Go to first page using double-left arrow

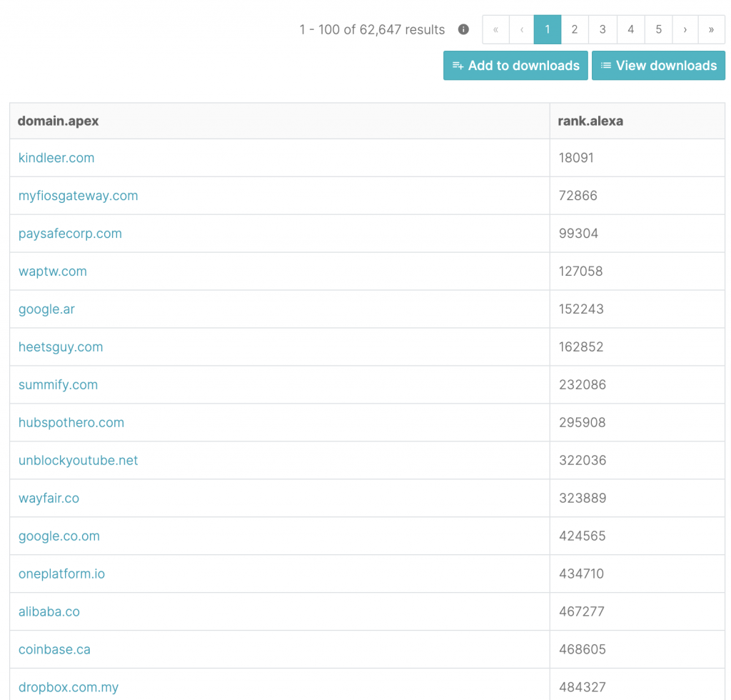point(496,29)
